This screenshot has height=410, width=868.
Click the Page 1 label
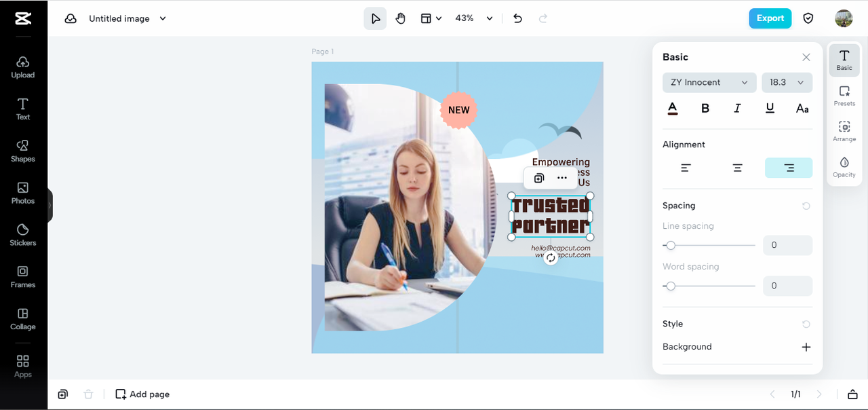coord(323,52)
